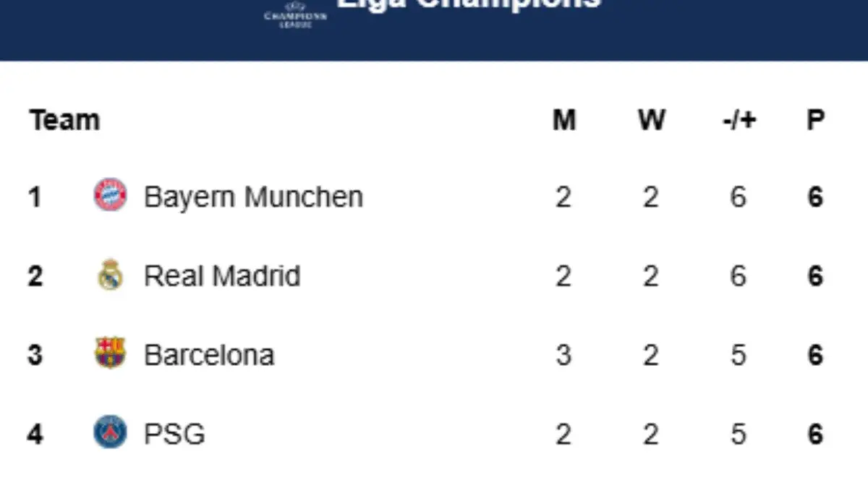The height and width of the screenshot is (488, 868).
Task: Click the PSG club crest
Action: click(x=111, y=434)
